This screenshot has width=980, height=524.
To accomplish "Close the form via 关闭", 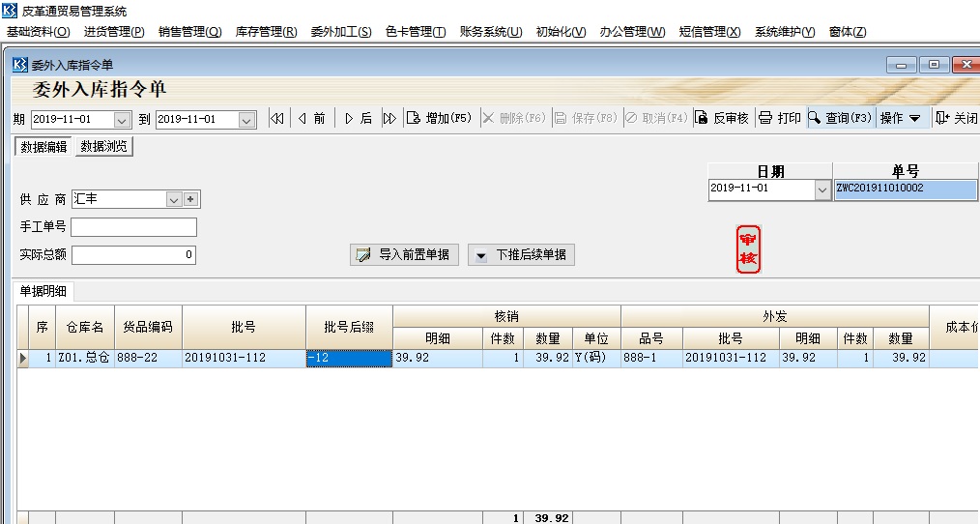I will [957, 118].
